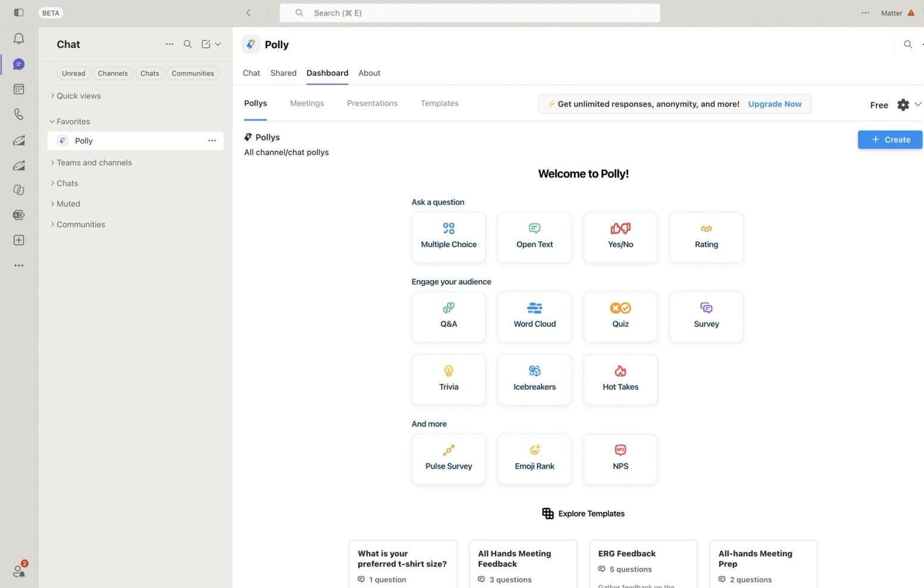Collapse the Favorites section

pos(70,121)
